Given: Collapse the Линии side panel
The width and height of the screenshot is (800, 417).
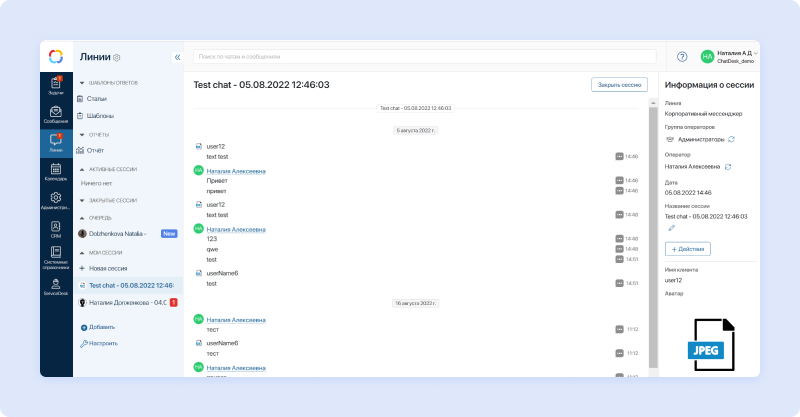Looking at the screenshot, I should point(177,58).
